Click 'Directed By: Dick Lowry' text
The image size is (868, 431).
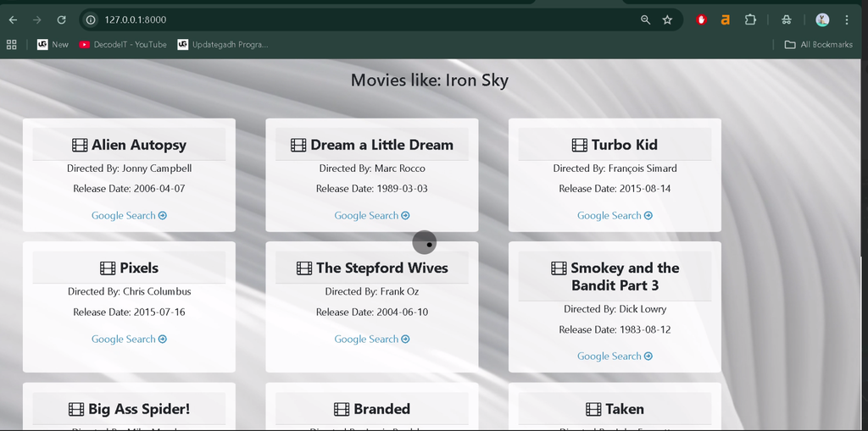[615, 309]
